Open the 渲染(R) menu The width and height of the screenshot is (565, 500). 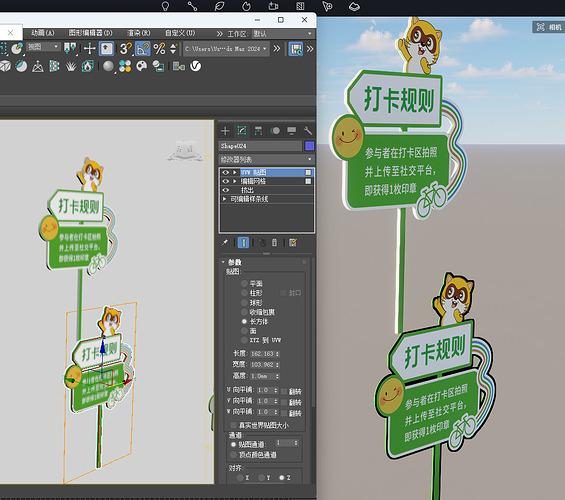[x=139, y=33]
